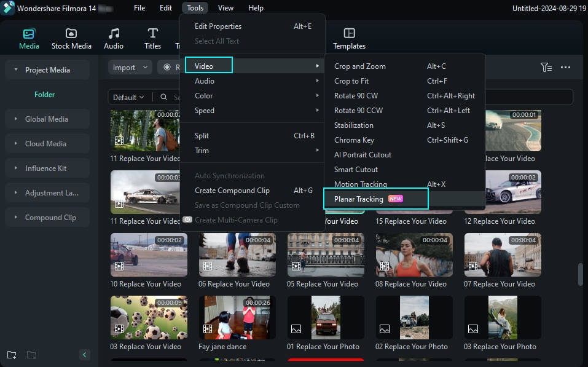Expand the Project Media section
The image size is (588, 367).
click(16, 69)
